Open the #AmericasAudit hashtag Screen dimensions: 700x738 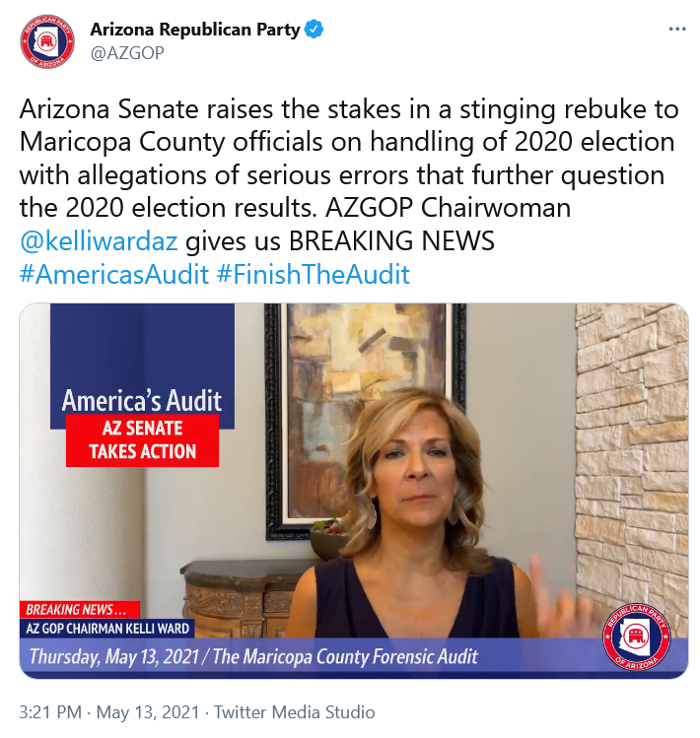[114, 274]
